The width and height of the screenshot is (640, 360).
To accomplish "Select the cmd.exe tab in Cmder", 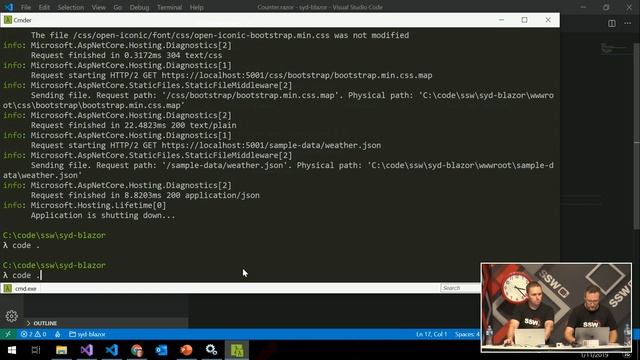I will pos(21,288).
